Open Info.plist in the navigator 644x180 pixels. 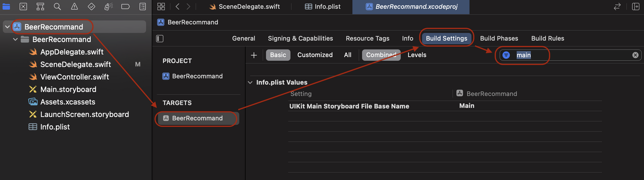[x=55, y=127]
